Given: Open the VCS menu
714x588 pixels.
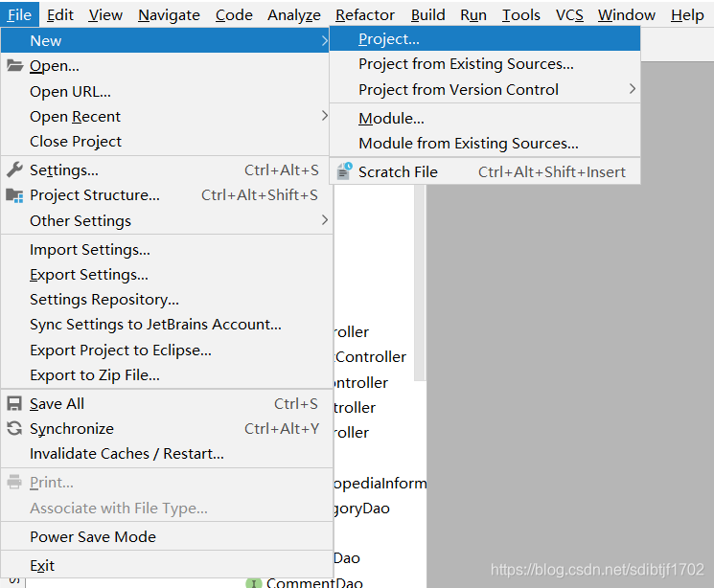Looking at the screenshot, I should [569, 15].
